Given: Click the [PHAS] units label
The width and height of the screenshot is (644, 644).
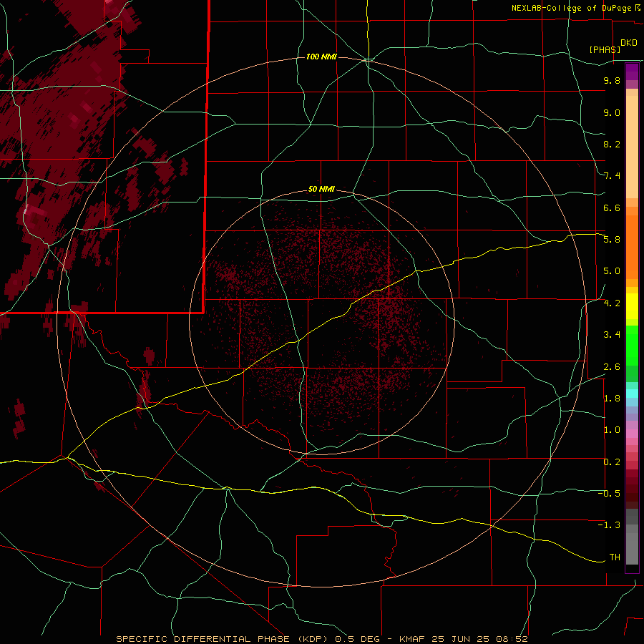Looking at the screenshot, I should pos(605,49).
